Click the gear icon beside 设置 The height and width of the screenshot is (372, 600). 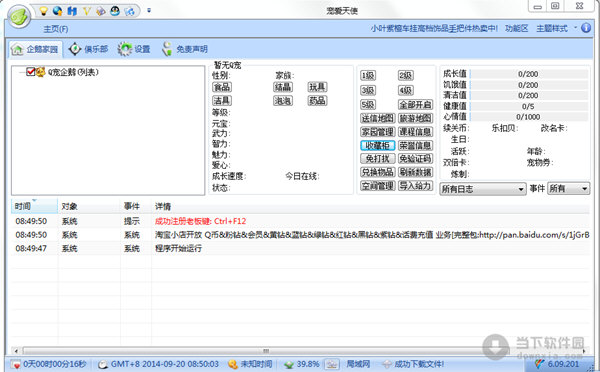[125, 49]
